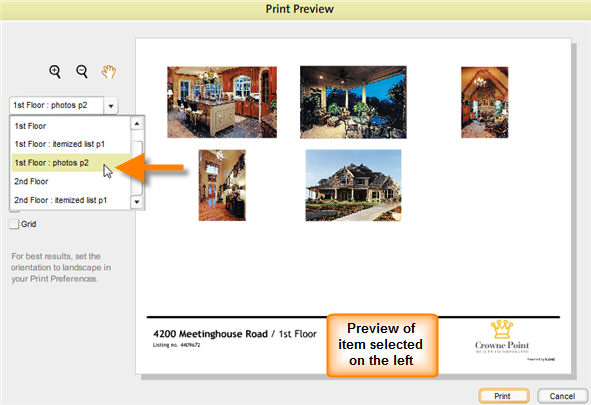The height and width of the screenshot is (405, 591).
Task: Click the covered patio photo
Action: (353, 102)
